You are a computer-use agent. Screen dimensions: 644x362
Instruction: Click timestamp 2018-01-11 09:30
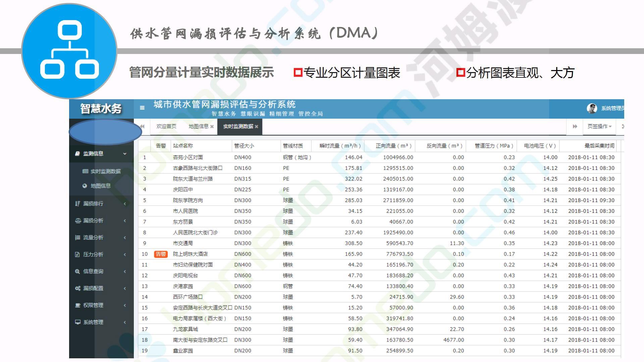tap(591, 200)
